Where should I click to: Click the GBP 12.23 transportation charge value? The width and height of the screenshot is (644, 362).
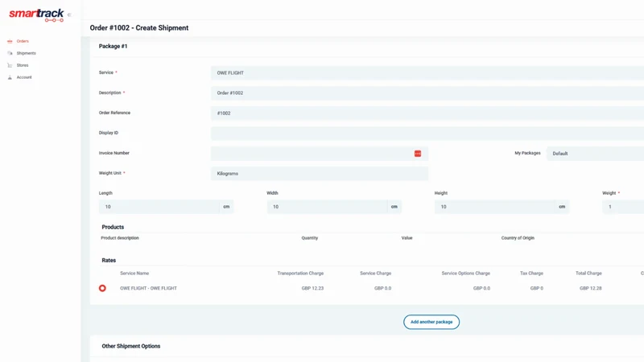(312, 289)
